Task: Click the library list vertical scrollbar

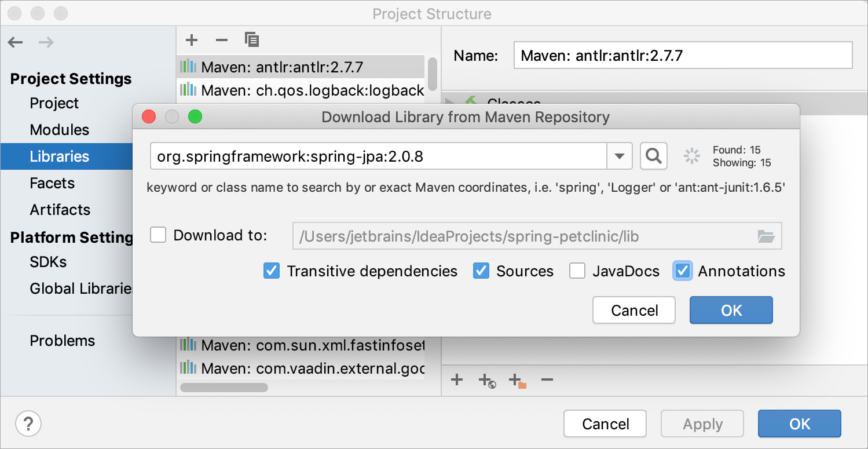Action: (432, 73)
